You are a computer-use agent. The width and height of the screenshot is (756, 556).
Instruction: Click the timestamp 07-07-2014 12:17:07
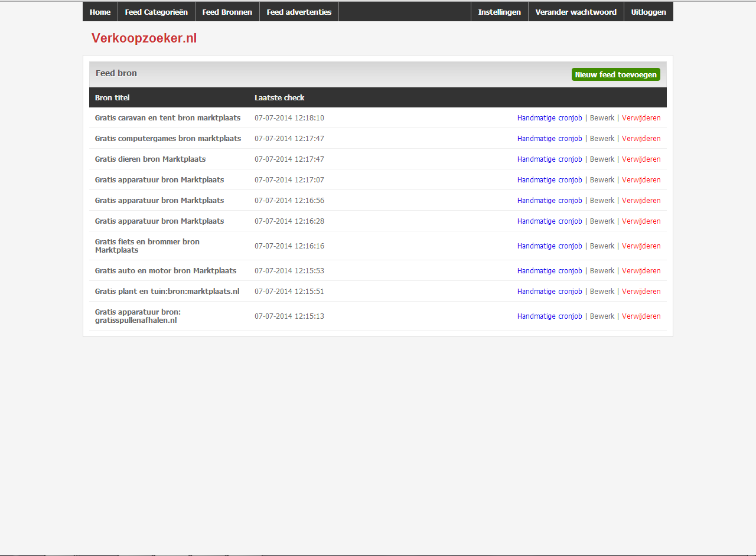[x=289, y=180]
